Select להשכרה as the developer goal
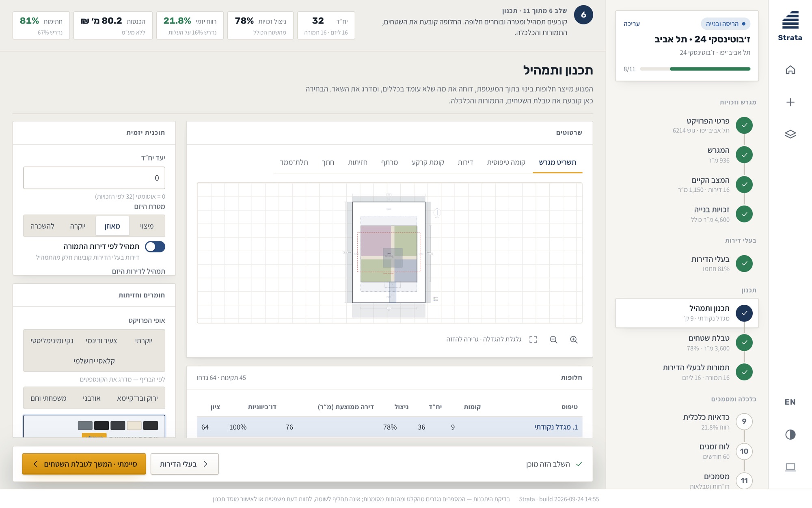 tap(42, 226)
